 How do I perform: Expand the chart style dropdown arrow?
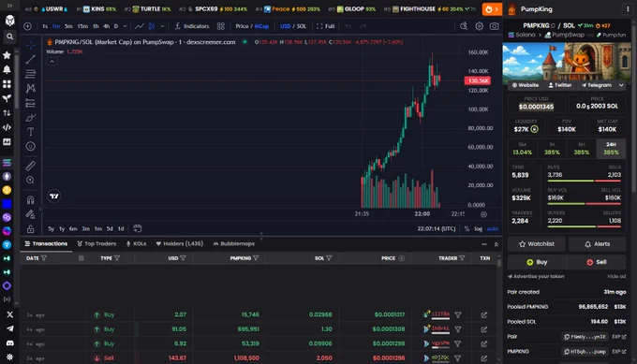pos(162,26)
